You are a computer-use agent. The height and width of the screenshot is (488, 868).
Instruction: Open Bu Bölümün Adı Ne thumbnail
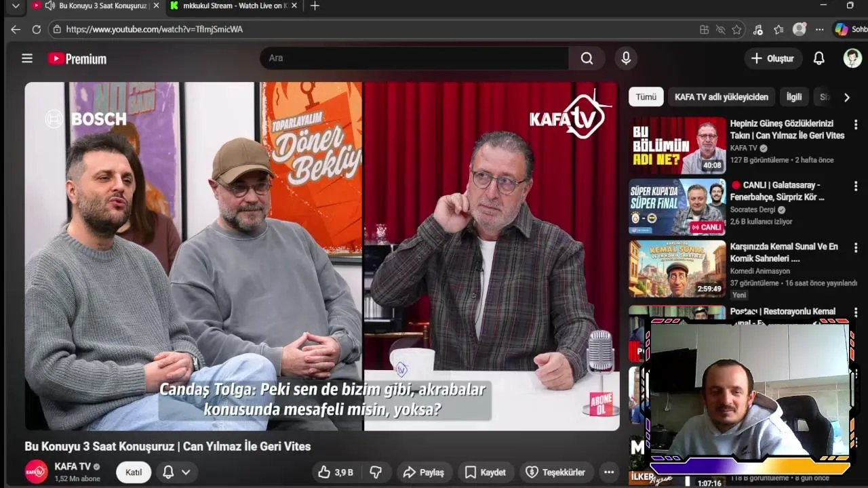[x=677, y=145]
